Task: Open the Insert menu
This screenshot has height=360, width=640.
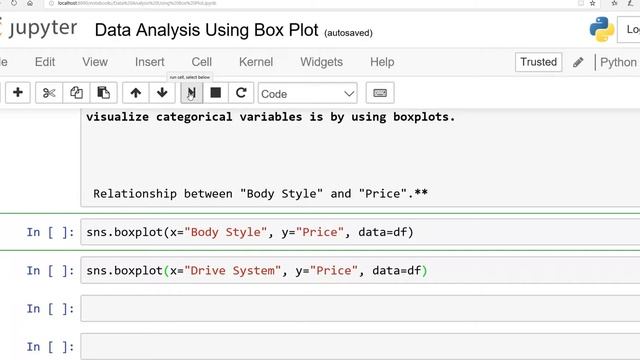Action: (150, 62)
